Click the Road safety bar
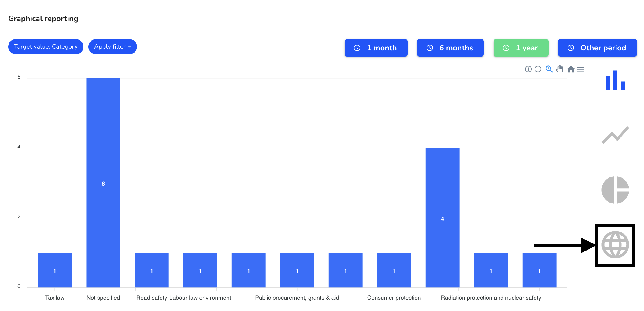The height and width of the screenshot is (311, 644). (x=152, y=270)
